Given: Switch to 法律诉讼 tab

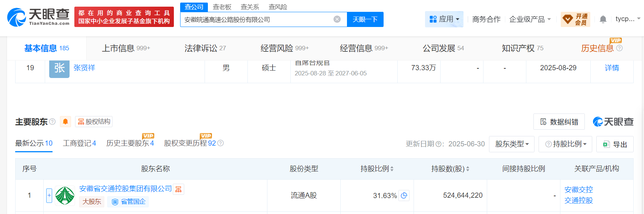Looking at the screenshot, I should pyautogui.click(x=205, y=48).
